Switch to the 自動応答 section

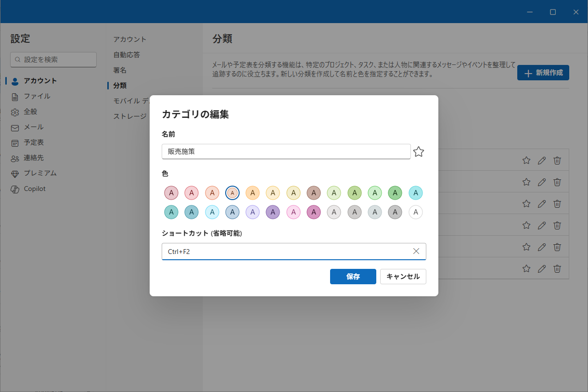pyautogui.click(x=127, y=54)
